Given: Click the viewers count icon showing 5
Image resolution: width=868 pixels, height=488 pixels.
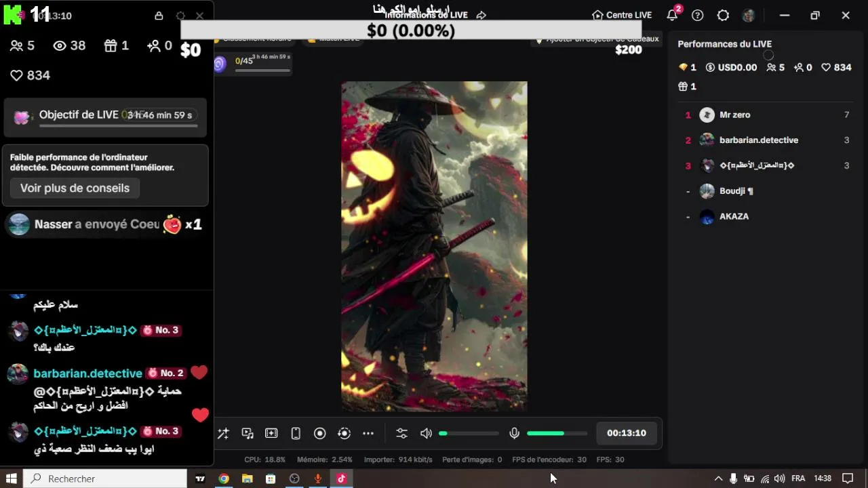Looking at the screenshot, I should point(16,45).
